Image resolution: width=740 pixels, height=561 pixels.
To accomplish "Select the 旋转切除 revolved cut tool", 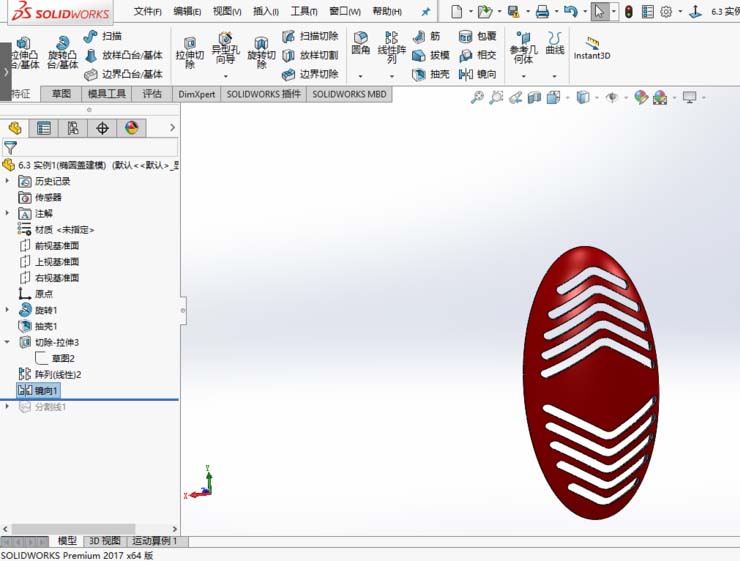I will tap(261, 53).
